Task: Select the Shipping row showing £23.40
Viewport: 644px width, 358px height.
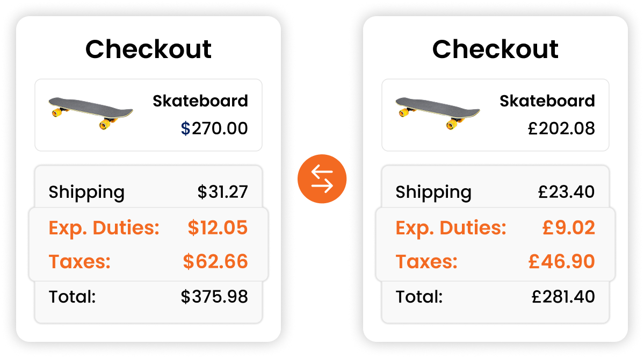Action: click(495, 192)
